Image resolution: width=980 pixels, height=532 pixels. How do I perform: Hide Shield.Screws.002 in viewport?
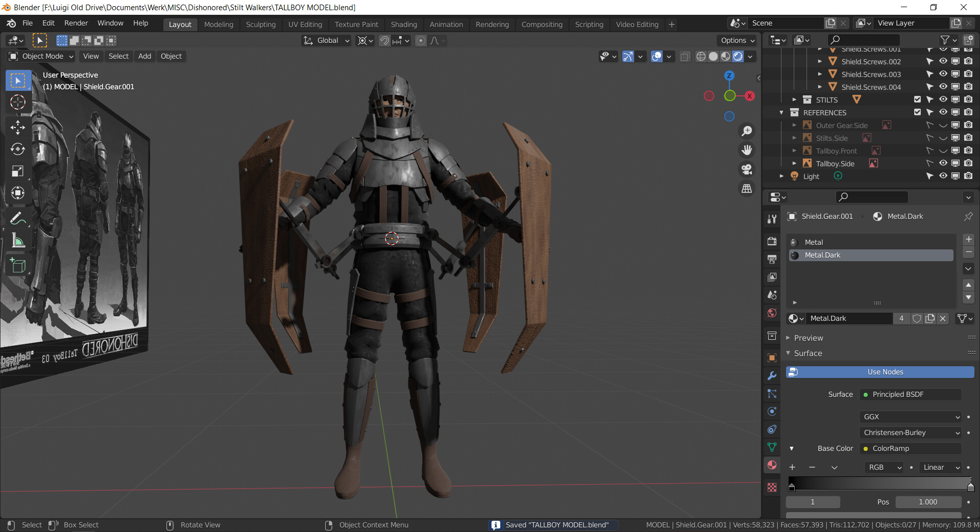[943, 61]
